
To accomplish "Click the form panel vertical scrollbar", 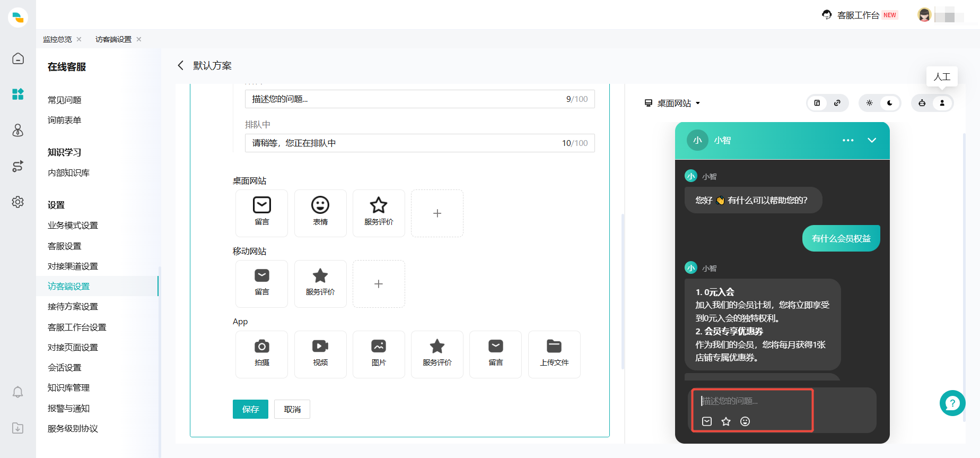I will [x=623, y=291].
